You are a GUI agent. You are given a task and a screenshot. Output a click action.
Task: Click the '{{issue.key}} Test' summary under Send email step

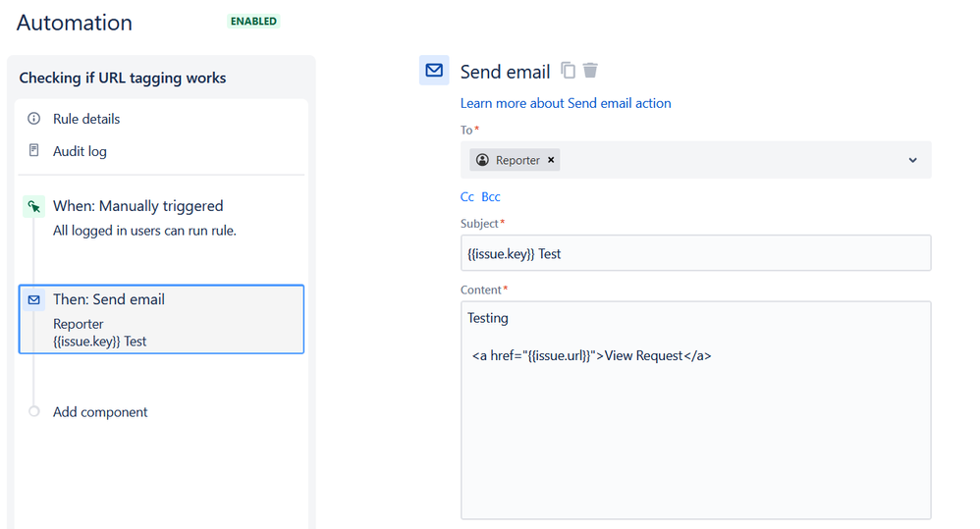click(99, 341)
